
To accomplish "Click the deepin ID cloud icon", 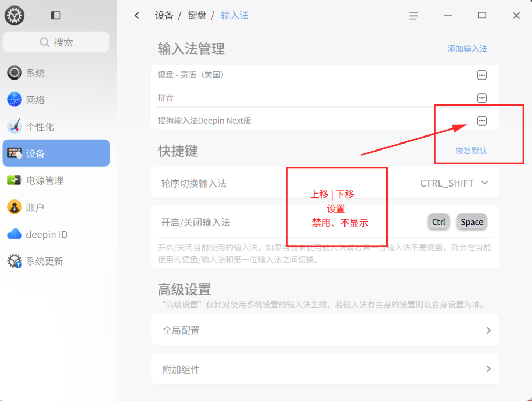I will pyautogui.click(x=15, y=234).
